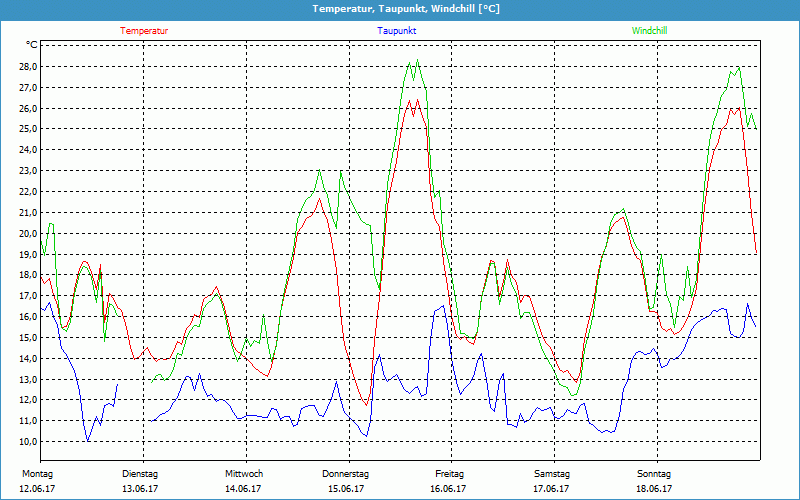Click the 13,0 y-axis value
Viewport: 800px width, 500px height.
tap(28, 380)
